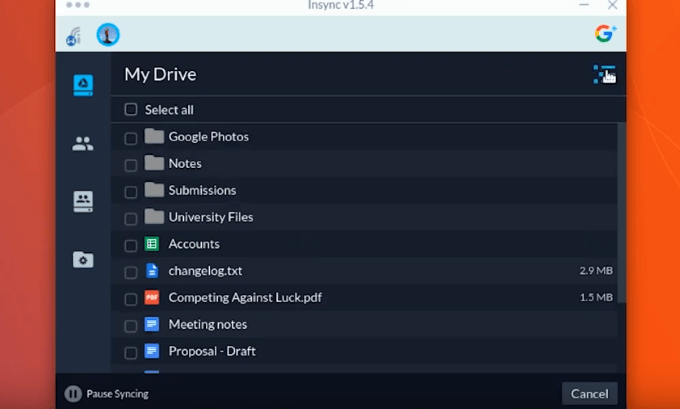
Task: Tick the changelog.txt checkbox
Action: [x=131, y=273]
